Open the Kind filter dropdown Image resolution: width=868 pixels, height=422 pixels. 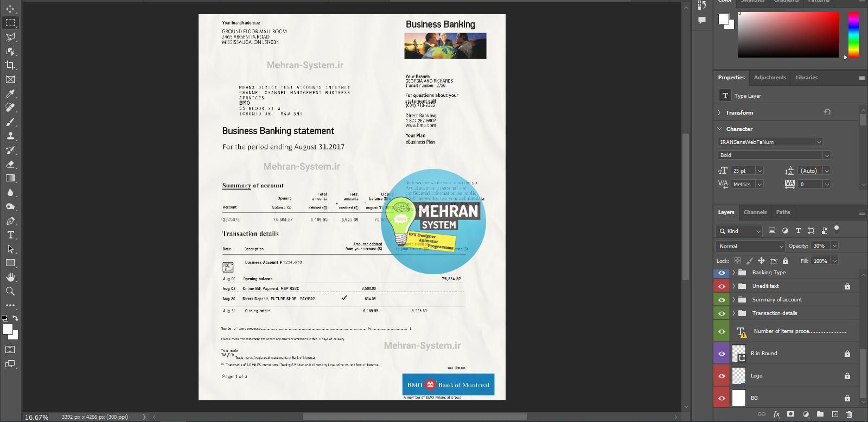click(x=739, y=231)
